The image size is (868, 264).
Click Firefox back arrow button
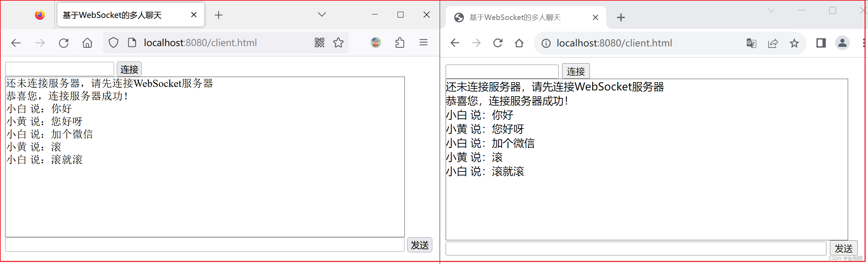coord(16,43)
